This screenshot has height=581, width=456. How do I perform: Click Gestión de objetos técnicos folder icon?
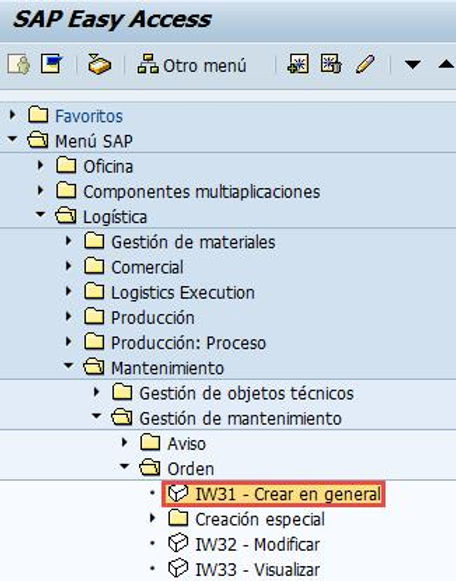122,392
